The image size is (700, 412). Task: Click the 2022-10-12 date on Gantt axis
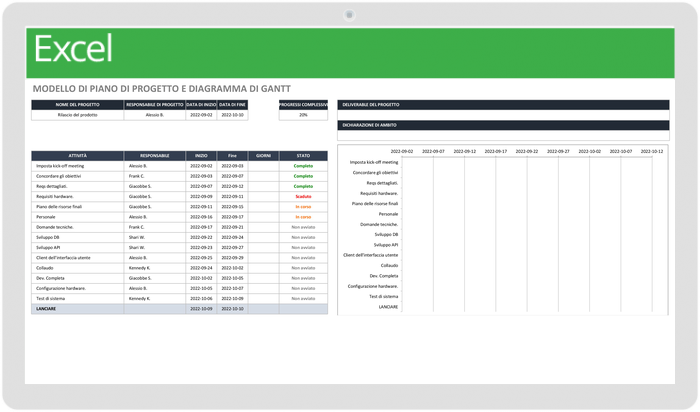pos(652,151)
